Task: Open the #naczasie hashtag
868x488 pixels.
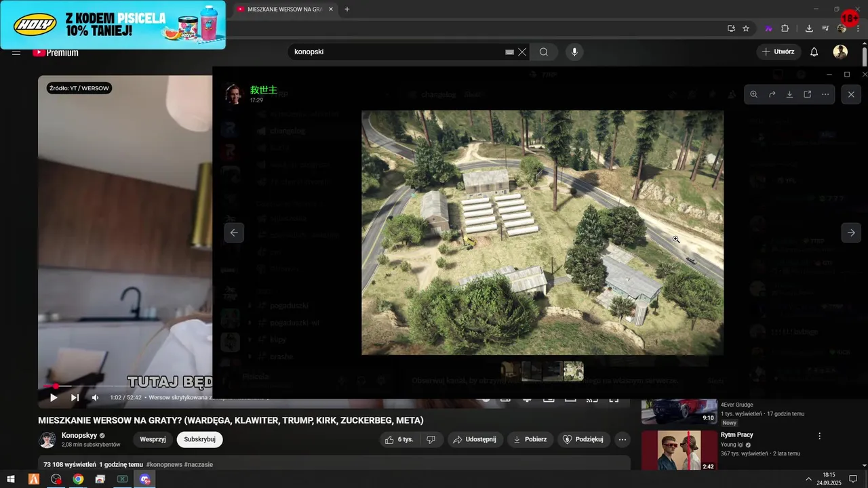Action: [x=199, y=465]
